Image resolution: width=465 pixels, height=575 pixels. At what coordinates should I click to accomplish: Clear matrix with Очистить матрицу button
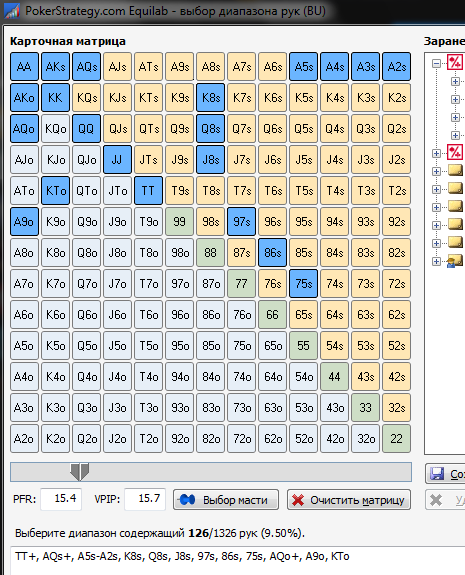point(349,500)
